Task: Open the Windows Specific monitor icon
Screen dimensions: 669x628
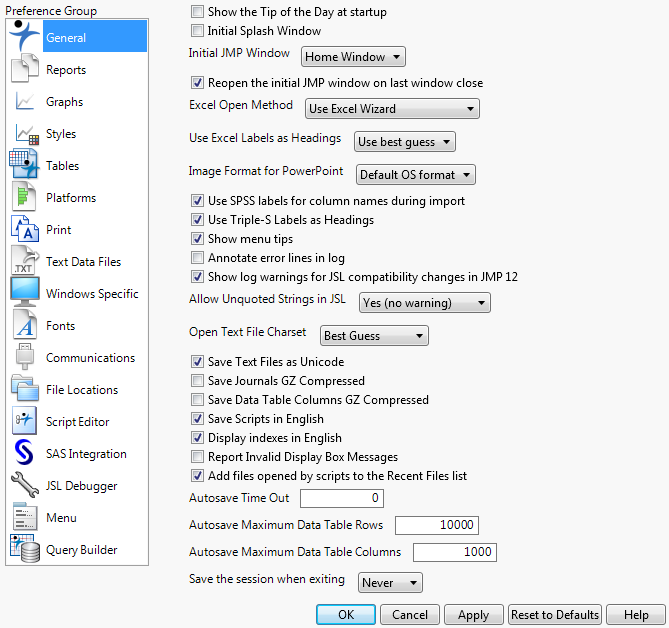Action: pyautogui.click(x=25, y=292)
